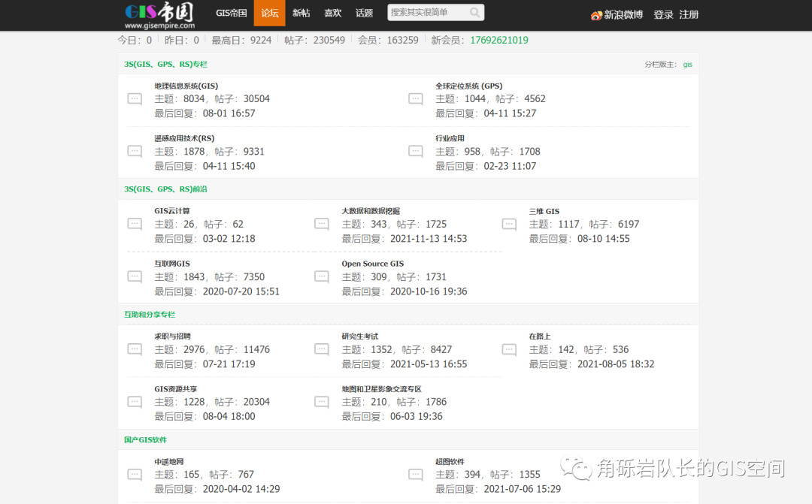Click inside the 搜索其实很简单 search field
Screen dimensions: 812x504
pos(421,12)
